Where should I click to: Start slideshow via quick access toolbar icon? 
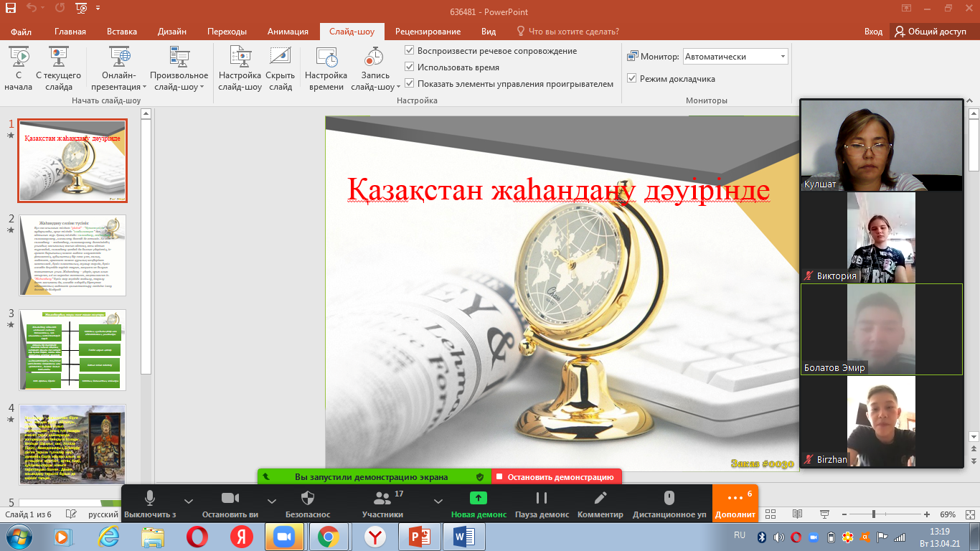click(81, 9)
